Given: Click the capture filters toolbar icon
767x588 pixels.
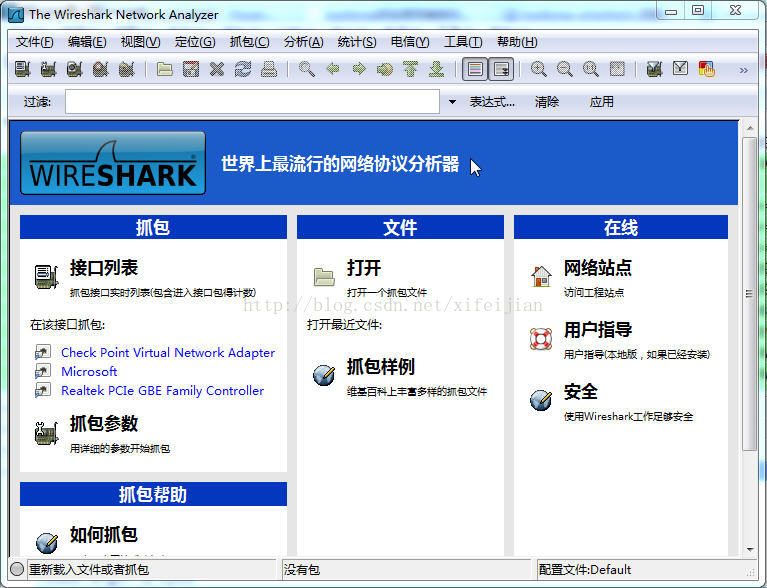Looking at the screenshot, I should click(x=654, y=69).
